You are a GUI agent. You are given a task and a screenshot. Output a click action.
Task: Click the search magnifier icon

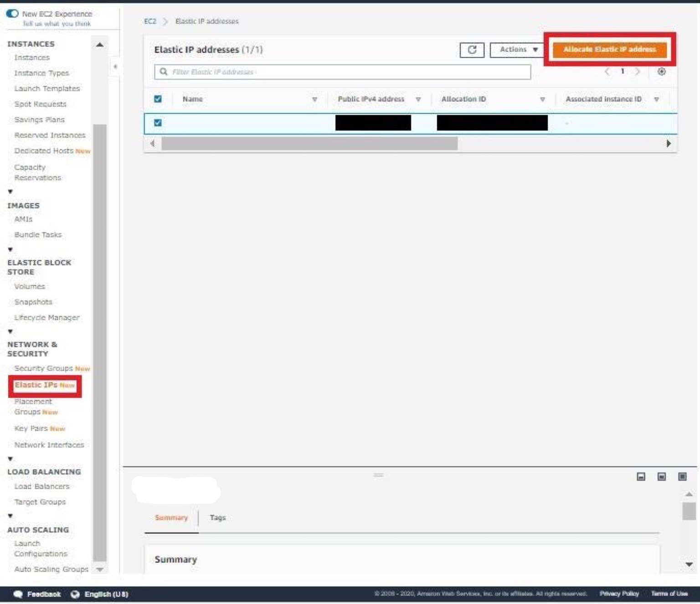click(163, 72)
